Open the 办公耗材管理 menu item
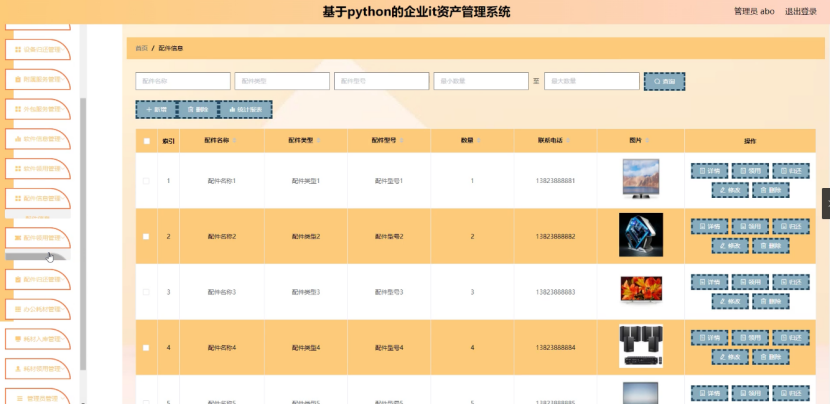 [38, 309]
